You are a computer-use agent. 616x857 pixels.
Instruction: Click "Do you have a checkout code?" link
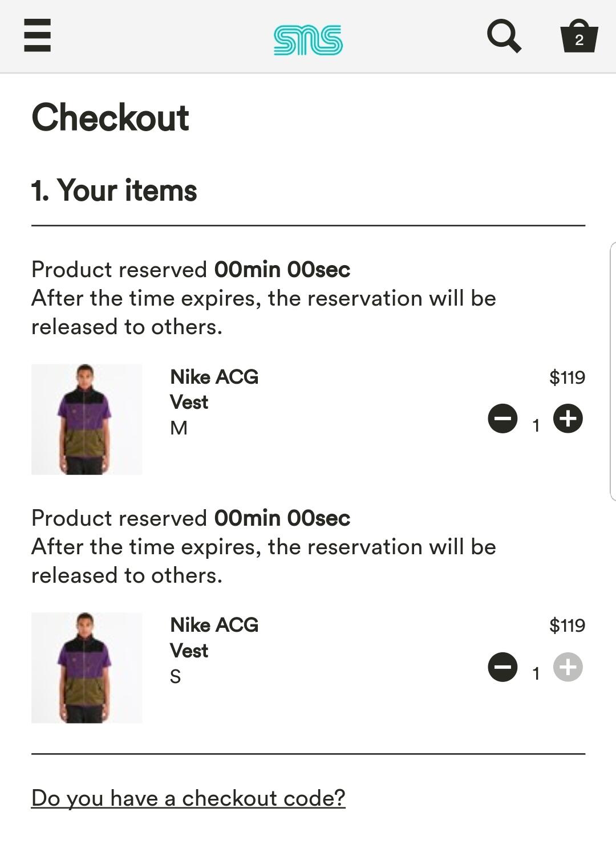click(x=188, y=798)
